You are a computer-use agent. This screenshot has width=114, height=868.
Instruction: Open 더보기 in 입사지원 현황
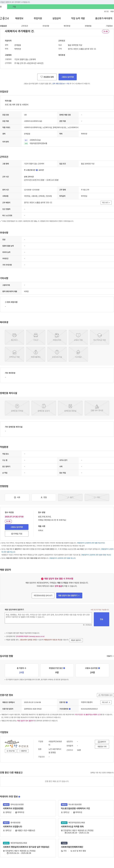110,656
